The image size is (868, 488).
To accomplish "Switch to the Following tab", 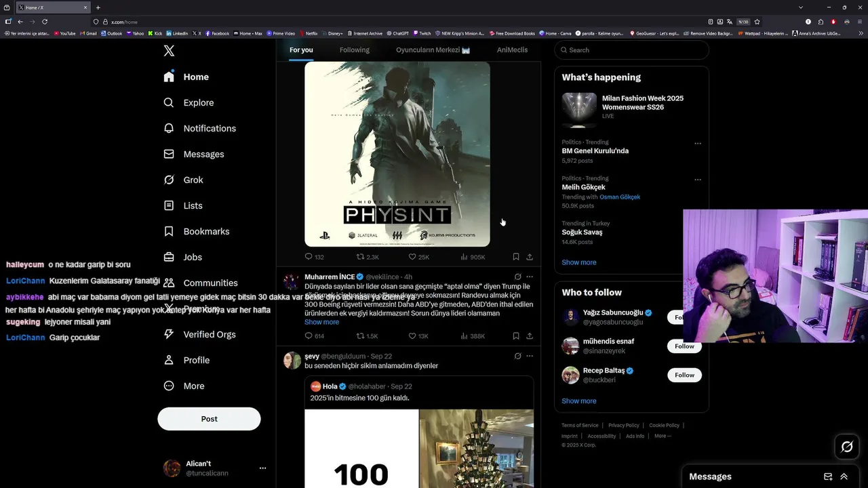I will pyautogui.click(x=355, y=50).
